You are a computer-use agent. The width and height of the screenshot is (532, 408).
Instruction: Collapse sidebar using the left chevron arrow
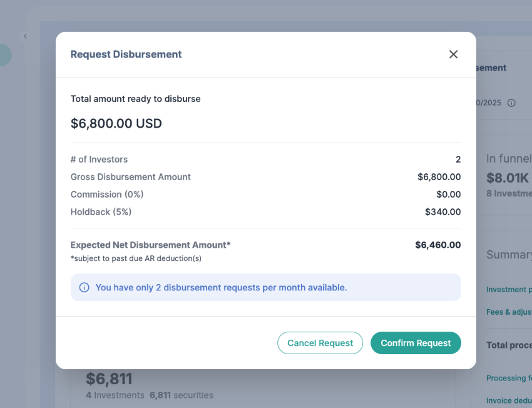pos(25,37)
